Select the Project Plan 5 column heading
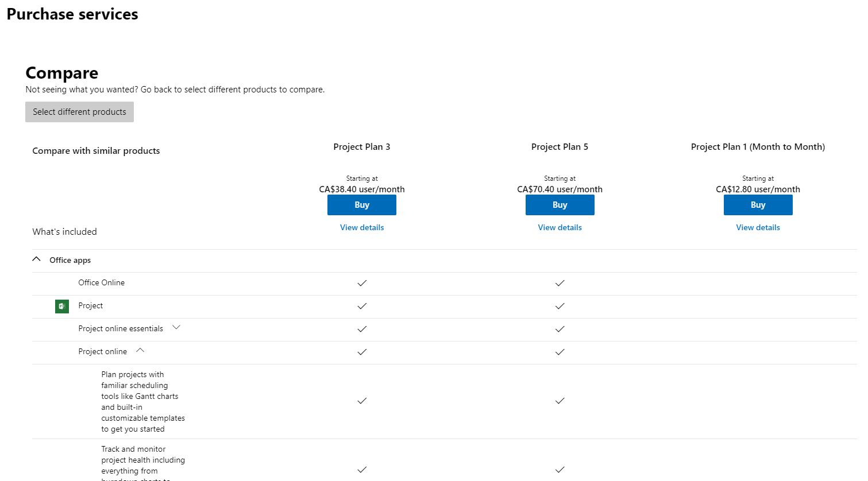 (x=560, y=147)
